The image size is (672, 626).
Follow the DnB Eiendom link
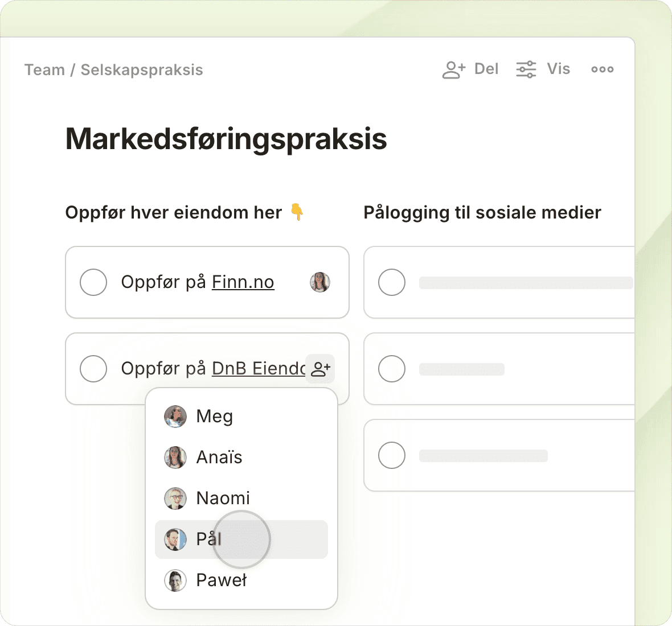(x=259, y=369)
